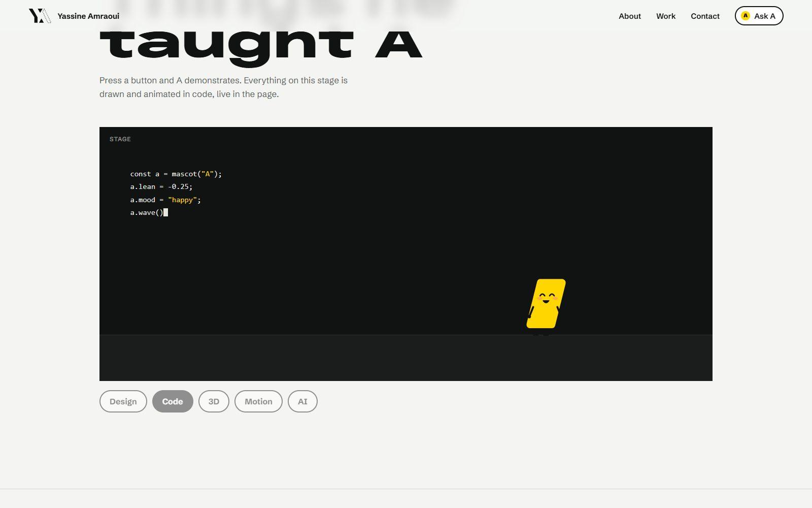Click code line a.lean = -0.25;
The height and width of the screenshot is (508, 812).
(161, 186)
